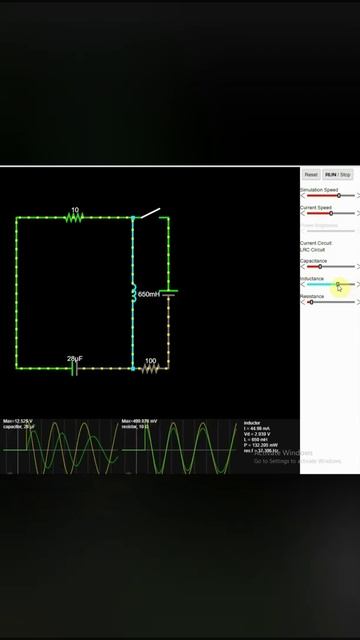Screen dimensions: 360x640
Task: Decrease Resistance with its left arrow
Action: (303, 302)
